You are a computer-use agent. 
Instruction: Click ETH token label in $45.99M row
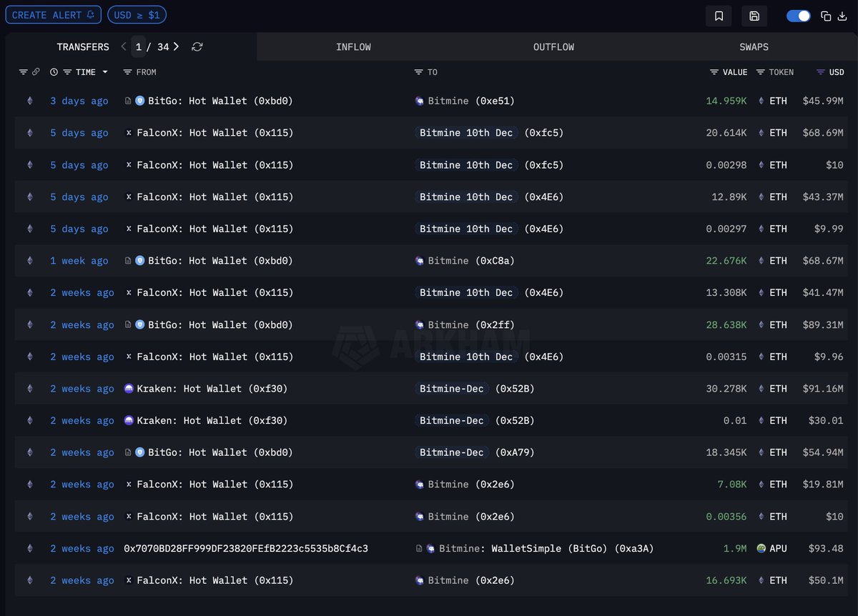click(778, 101)
